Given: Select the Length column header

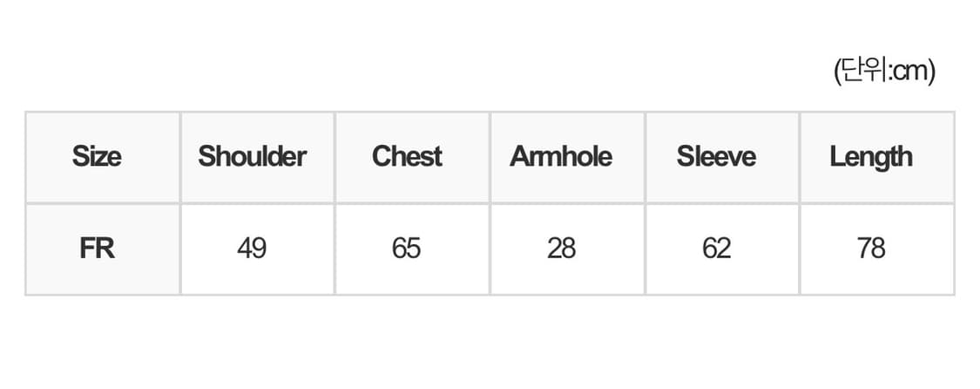Looking at the screenshot, I should [x=871, y=157].
